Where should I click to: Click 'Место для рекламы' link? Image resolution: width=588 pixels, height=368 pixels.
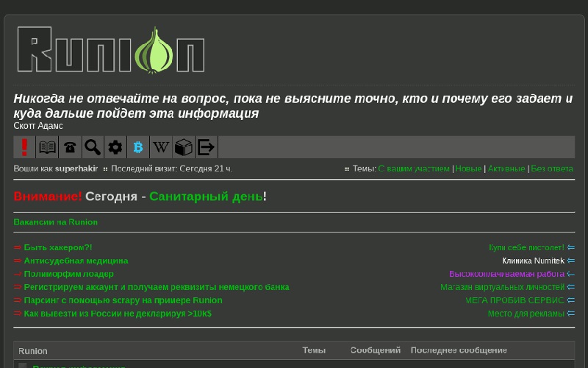tap(526, 314)
